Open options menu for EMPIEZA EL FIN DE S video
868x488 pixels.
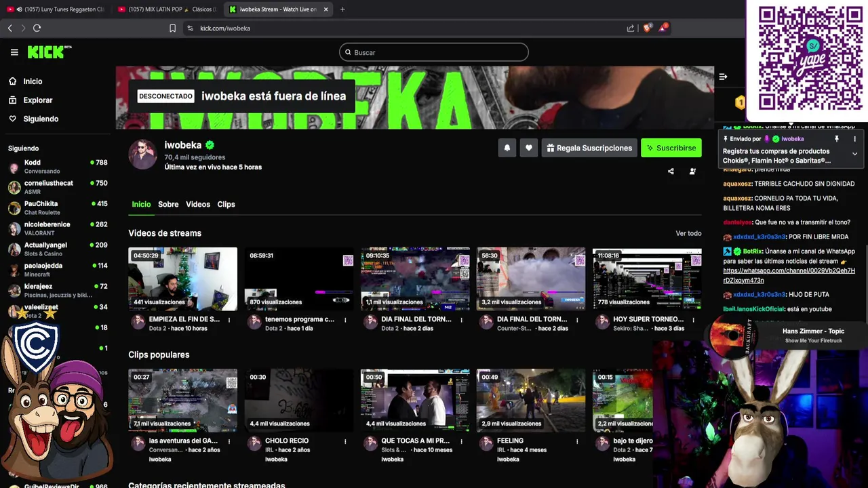pyautogui.click(x=229, y=320)
